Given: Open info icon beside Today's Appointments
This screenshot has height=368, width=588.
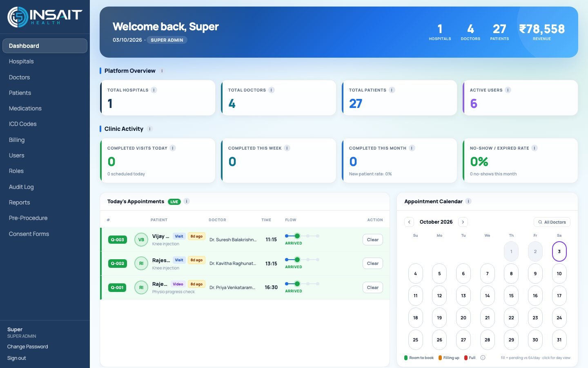Looking at the screenshot, I should click(x=187, y=201).
